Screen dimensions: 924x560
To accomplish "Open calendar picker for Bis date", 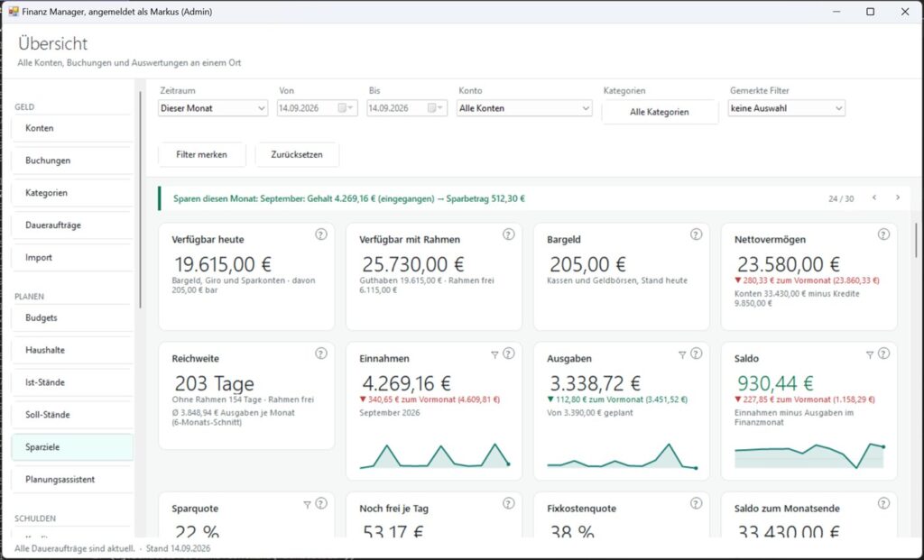I will pos(435,107).
